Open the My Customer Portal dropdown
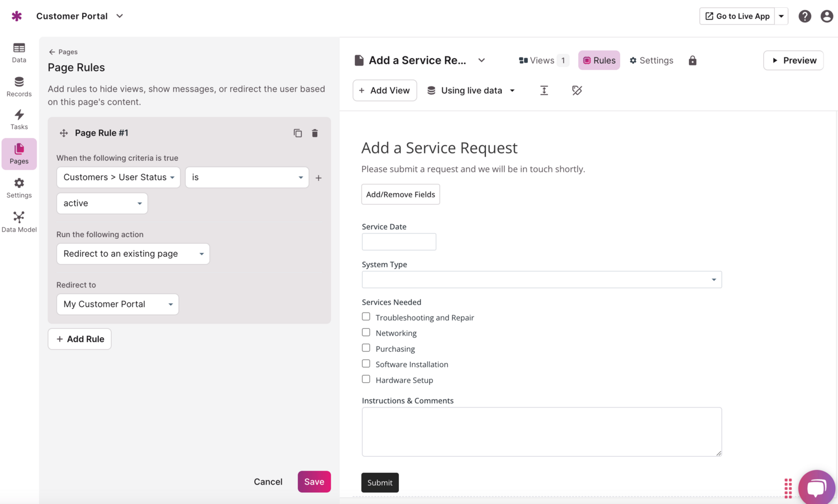This screenshot has height=504, width=838. tap(117, 304)
